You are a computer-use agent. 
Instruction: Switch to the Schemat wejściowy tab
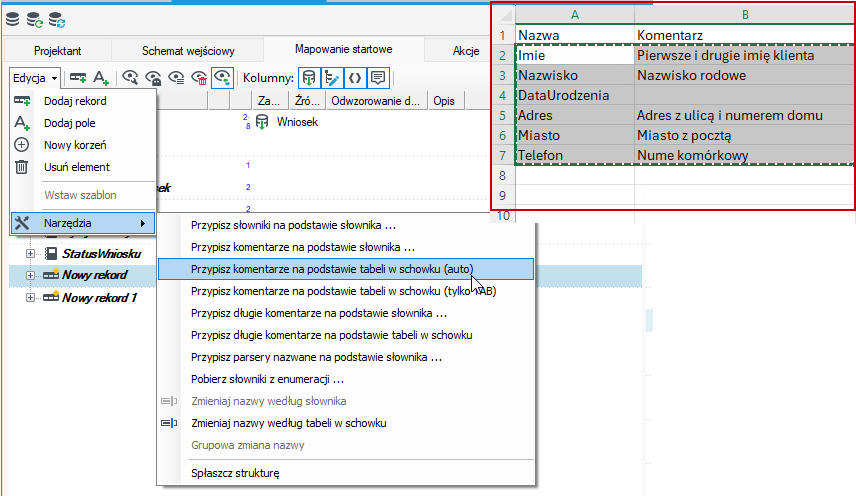coord(188,51)
